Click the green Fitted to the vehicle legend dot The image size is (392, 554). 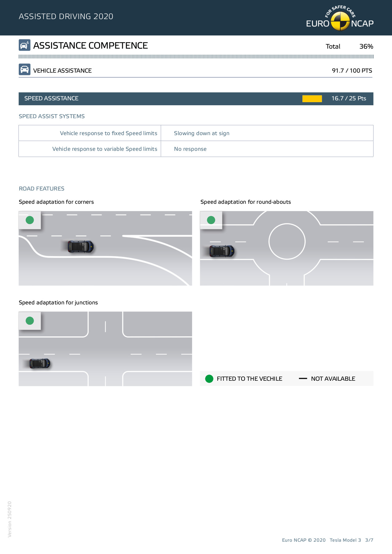click(209, 379)
